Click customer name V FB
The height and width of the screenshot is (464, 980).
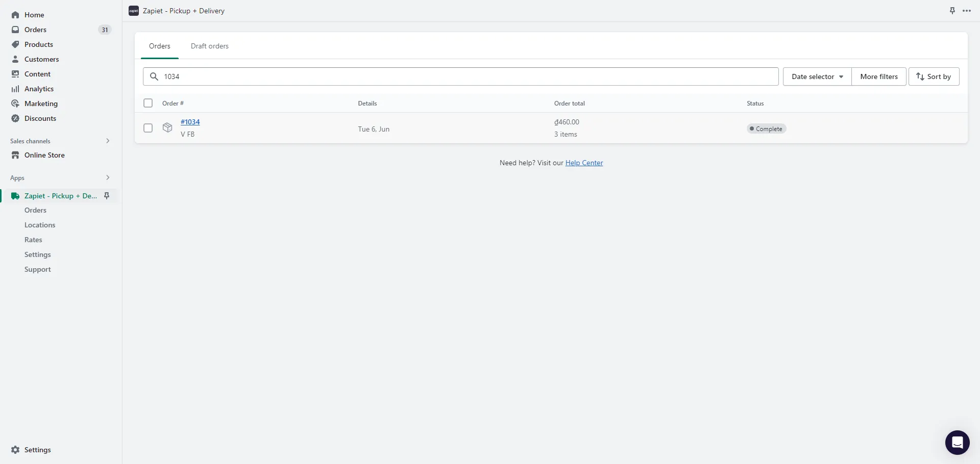(x=187, y=134)
